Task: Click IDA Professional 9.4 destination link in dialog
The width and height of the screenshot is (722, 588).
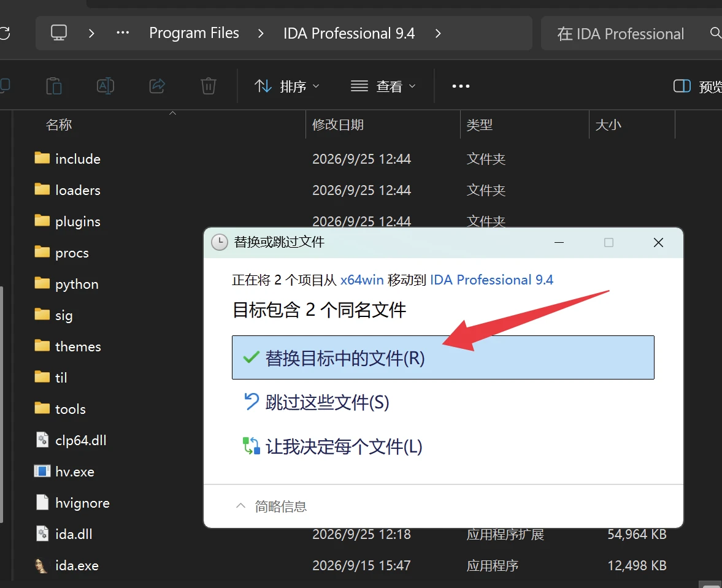Action: 491,280
